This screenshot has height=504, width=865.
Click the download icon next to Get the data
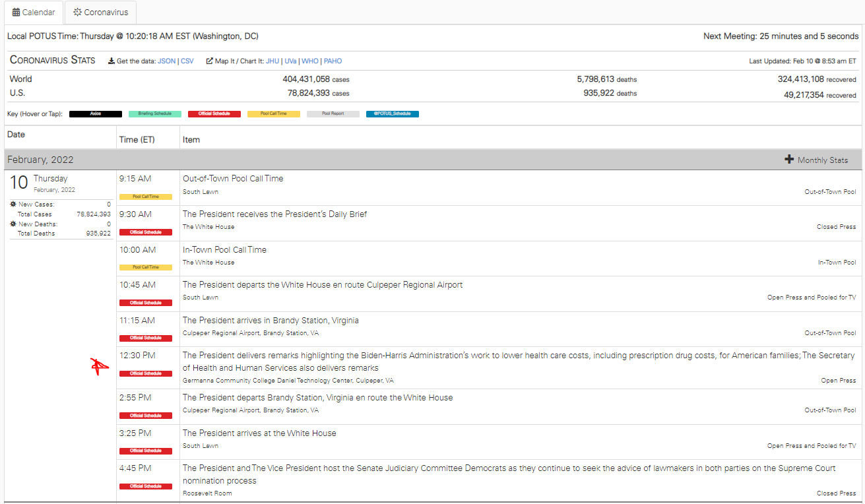(x=112, y=61)
